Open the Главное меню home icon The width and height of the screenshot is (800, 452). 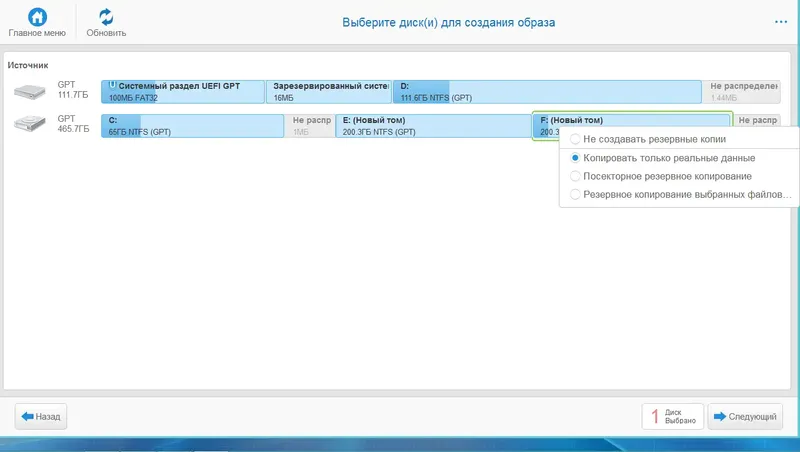[37, 17]
